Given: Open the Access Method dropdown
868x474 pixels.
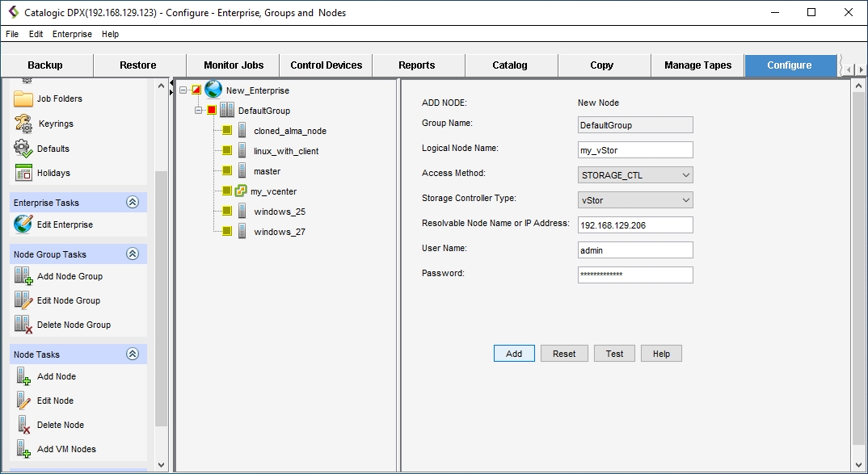Looking at the screenshot, I should coord(635,175).
